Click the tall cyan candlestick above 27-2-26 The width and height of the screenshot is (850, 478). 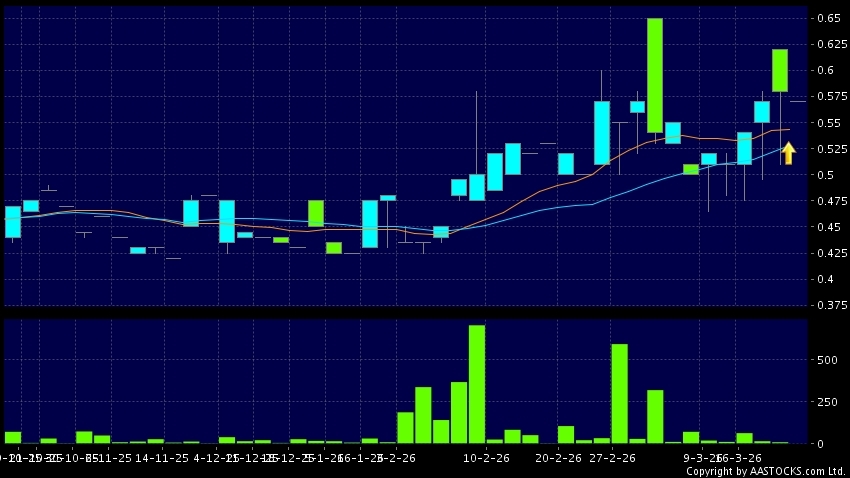point(602,132)
